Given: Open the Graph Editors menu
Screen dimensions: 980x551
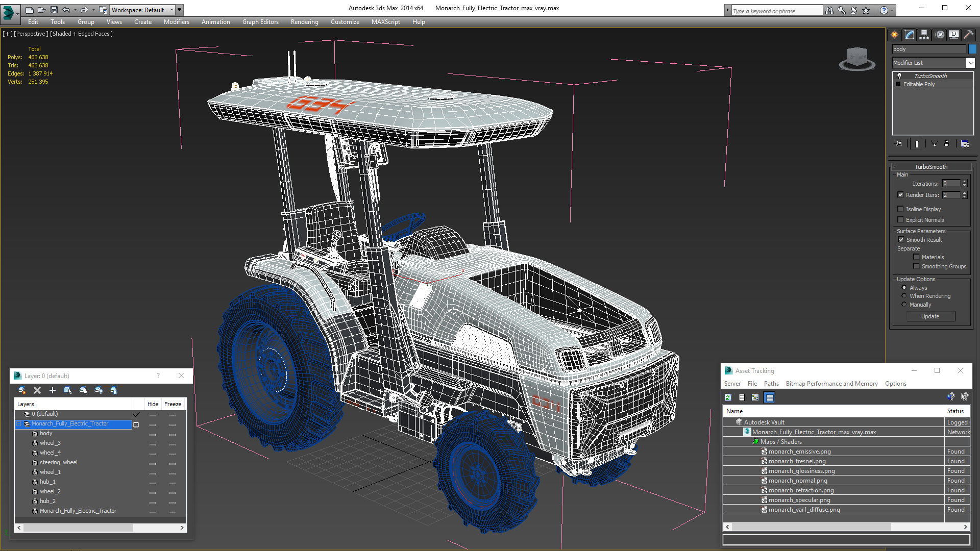Looking at the screenshot, I should [x=260, y=22].
